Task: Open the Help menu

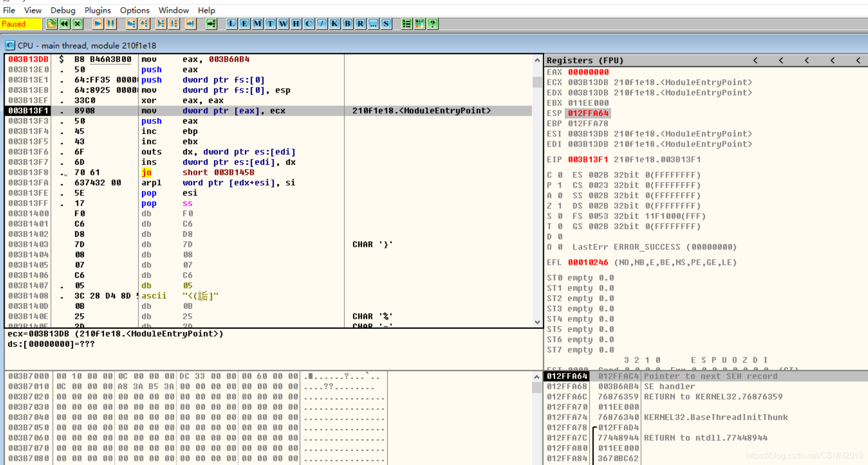Action: click(x=206, y=10)
